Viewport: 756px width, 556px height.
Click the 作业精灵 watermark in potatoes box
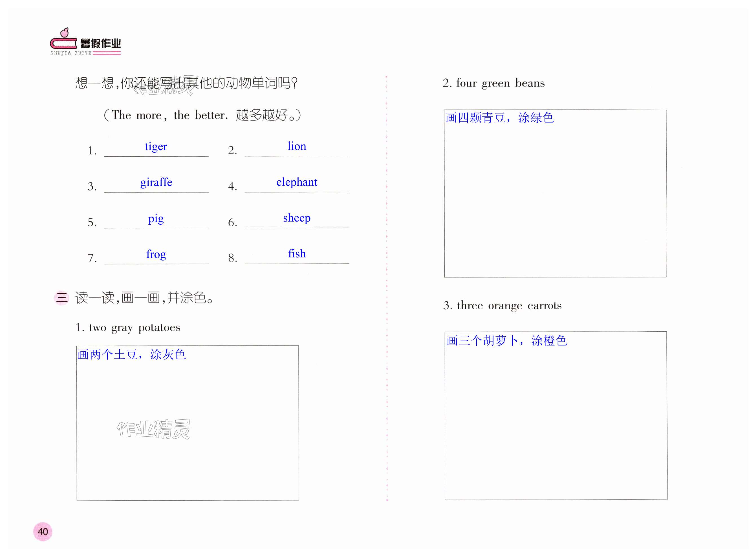(x=153, y=429)
